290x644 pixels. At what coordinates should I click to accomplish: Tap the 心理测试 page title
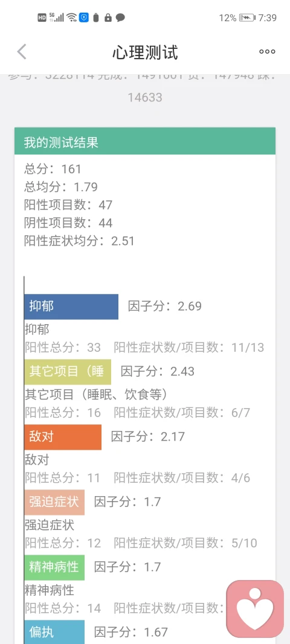click(145, 52)
